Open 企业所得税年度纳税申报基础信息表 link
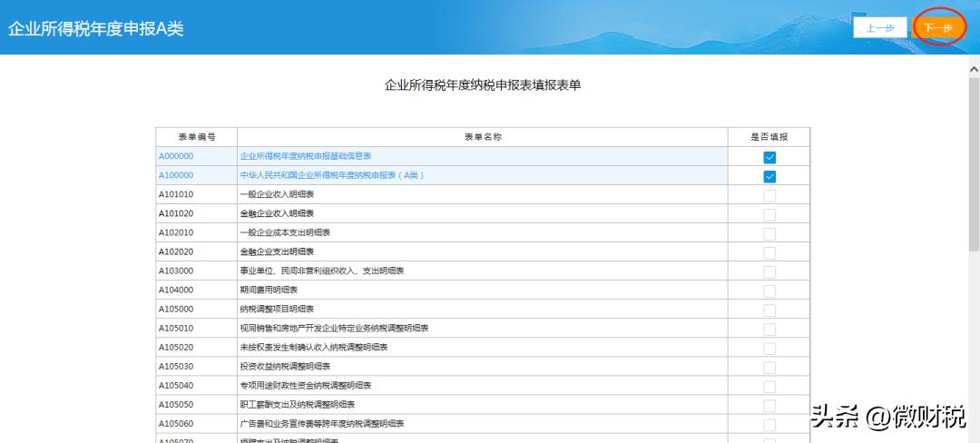The width and height of the screenshot is (980, 443). [x=306, y=156]
